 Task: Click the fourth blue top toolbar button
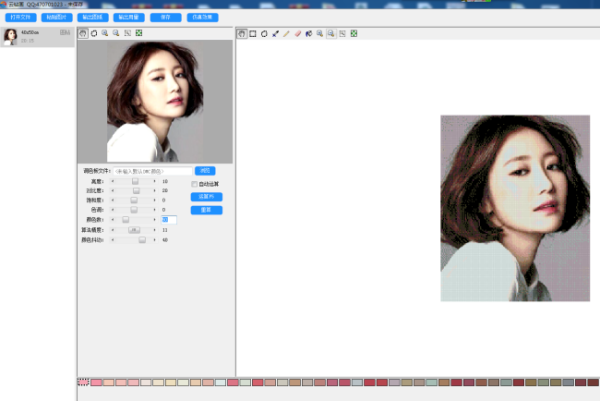(129, 18)
